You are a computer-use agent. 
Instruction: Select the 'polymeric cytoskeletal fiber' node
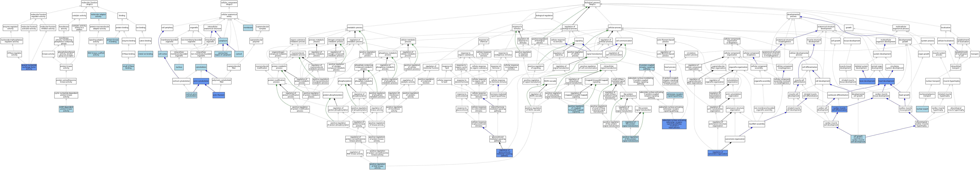[222, 81]
